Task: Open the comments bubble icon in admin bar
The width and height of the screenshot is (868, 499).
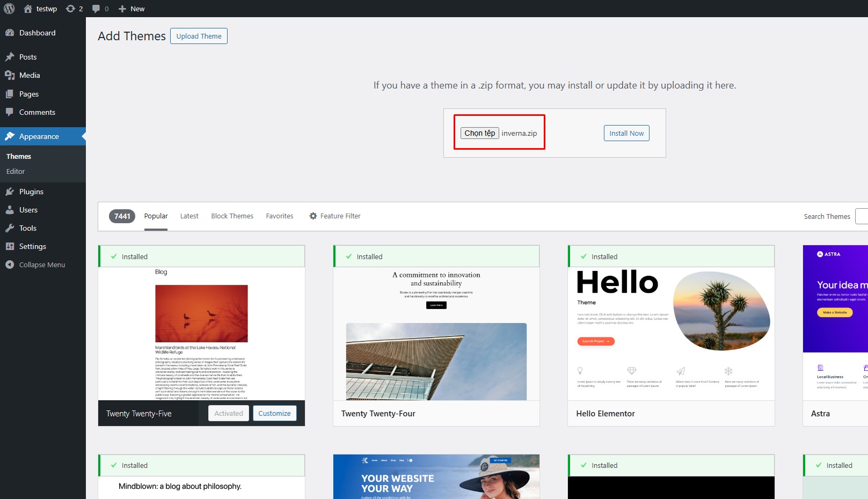Action: tap(96, 9)
